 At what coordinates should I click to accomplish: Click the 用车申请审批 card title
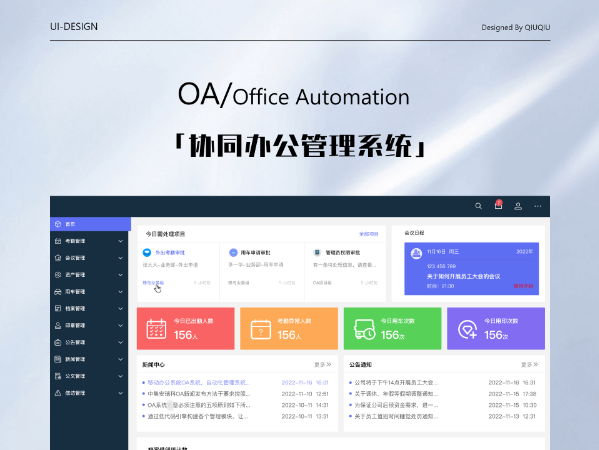tap(256, 253)
